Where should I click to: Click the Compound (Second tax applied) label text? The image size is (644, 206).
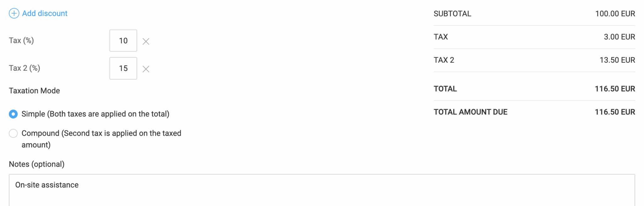(101, 133)
